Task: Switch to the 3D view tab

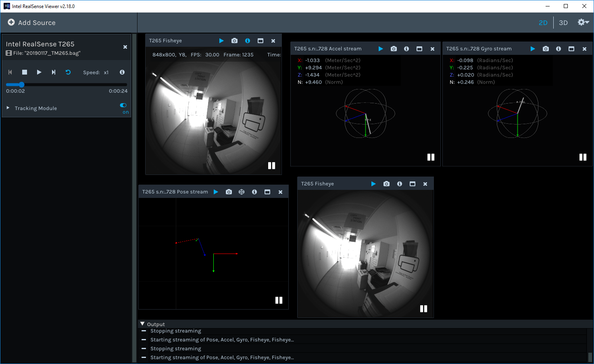Action: pos(563,23)
